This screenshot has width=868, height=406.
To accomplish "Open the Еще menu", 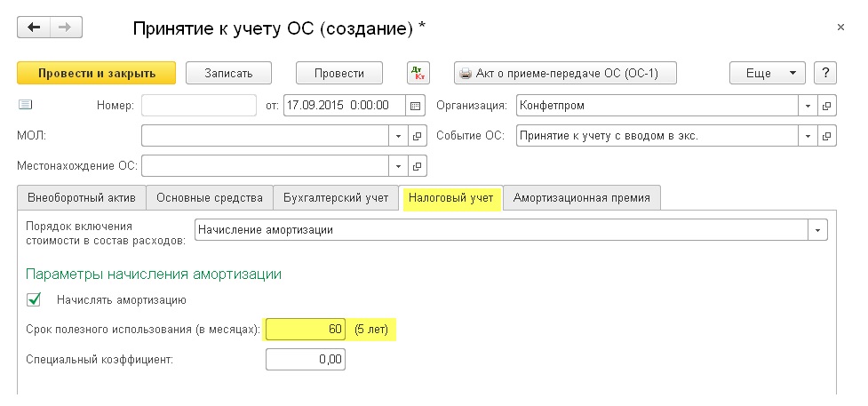I will click(x=767, y=73).
